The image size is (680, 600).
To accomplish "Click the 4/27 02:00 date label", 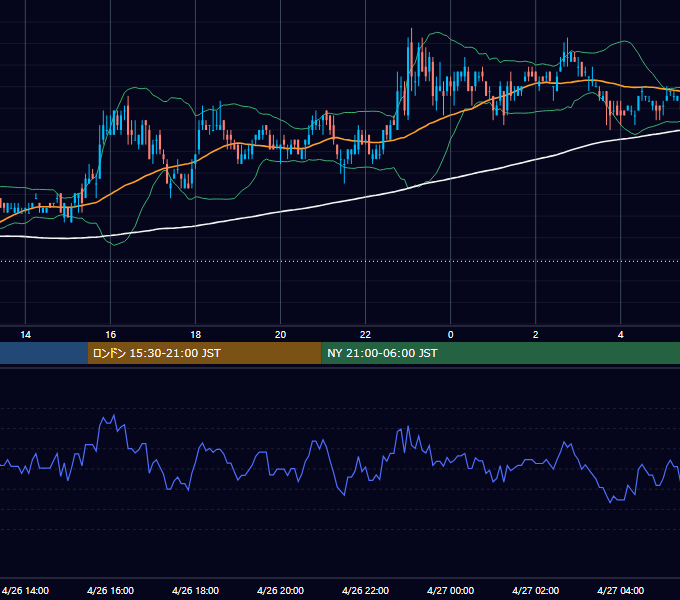I will 536,590.
